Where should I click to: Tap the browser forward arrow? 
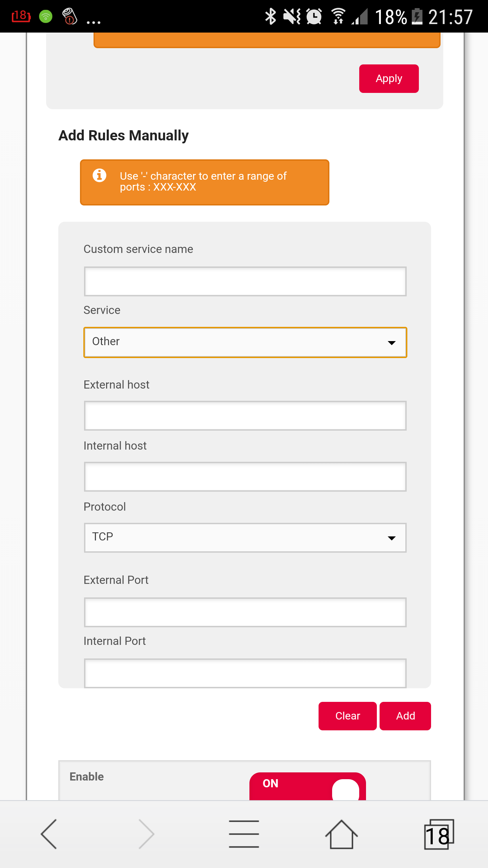[146, 834]
